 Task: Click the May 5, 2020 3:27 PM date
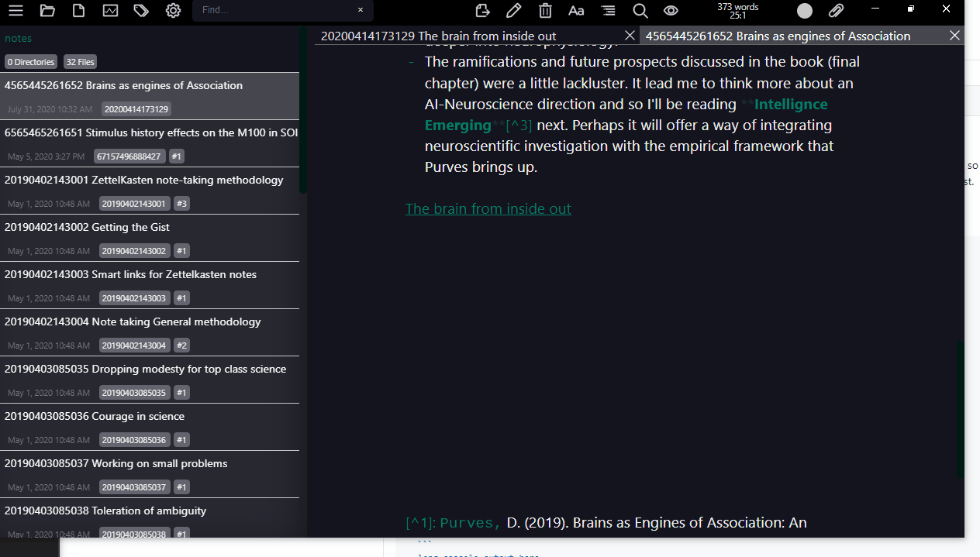point(46,156)
